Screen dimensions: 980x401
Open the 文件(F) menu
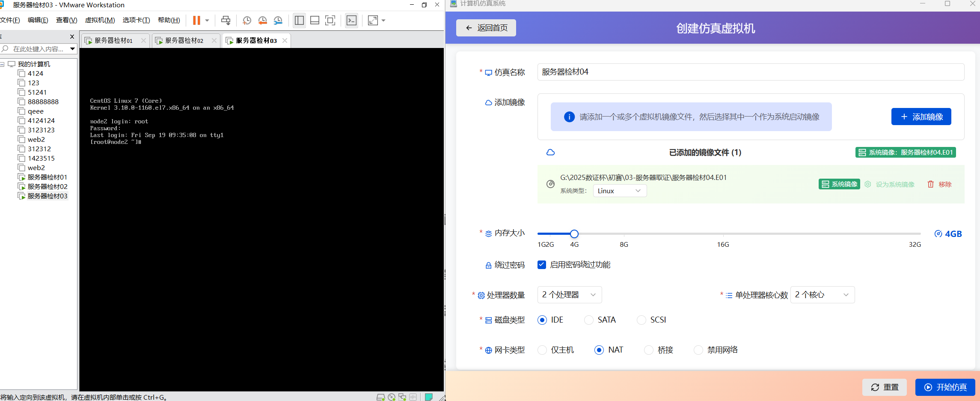[x=10, y=20]
